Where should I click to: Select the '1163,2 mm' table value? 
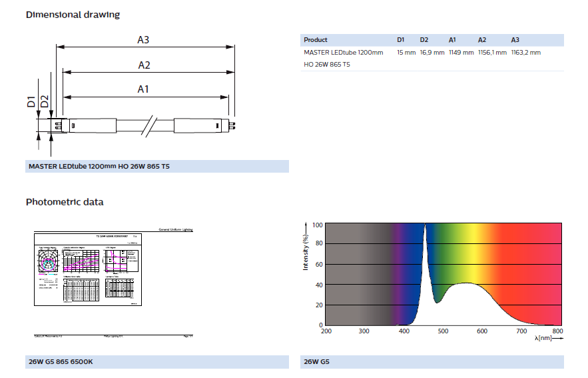pyautogui.click(x=526, y=53)
